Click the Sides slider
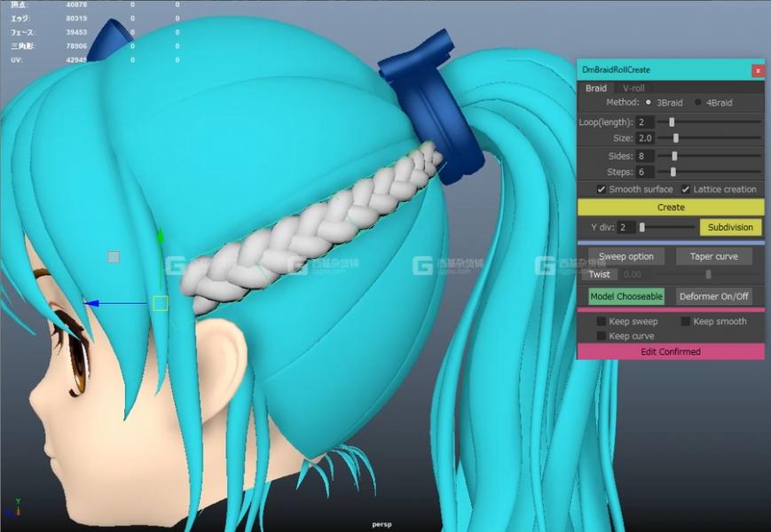771x532 pixels. point(710,156)
